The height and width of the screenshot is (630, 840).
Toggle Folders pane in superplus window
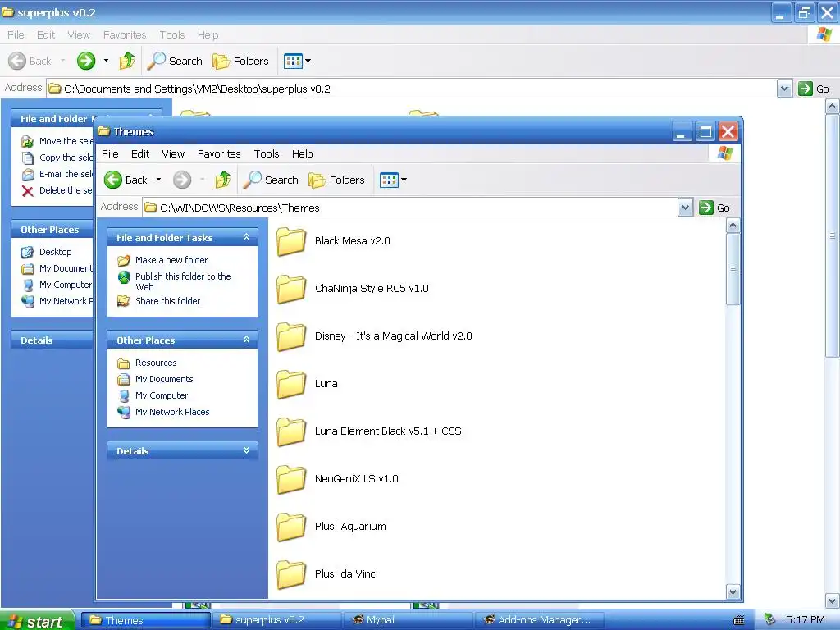click(x=240, y=61)
